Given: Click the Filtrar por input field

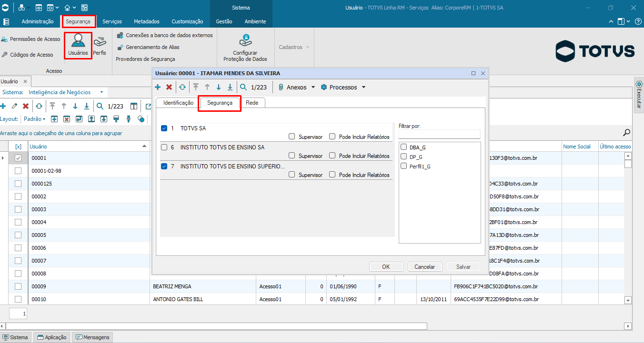Looking at the screenshot, I should [x=439, y=134].
